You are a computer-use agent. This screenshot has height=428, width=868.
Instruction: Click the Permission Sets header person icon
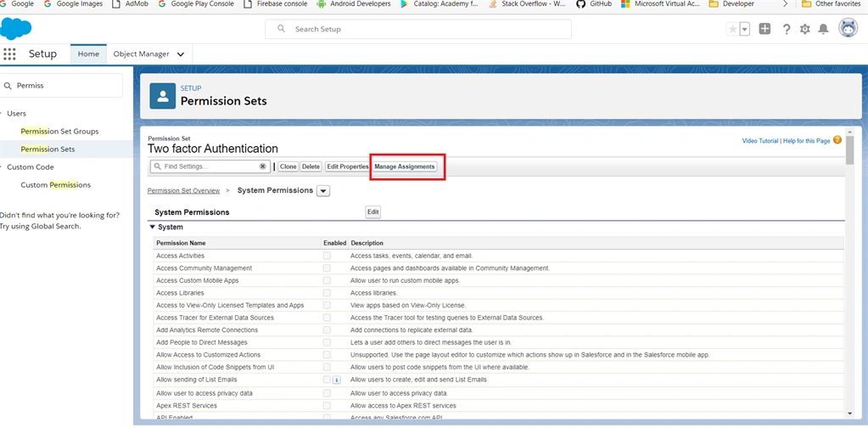[163, 96]
